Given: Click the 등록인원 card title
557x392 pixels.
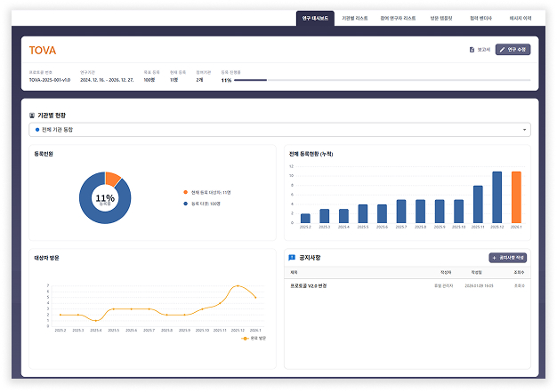Looking at the screenshot, I should (44, 154).
